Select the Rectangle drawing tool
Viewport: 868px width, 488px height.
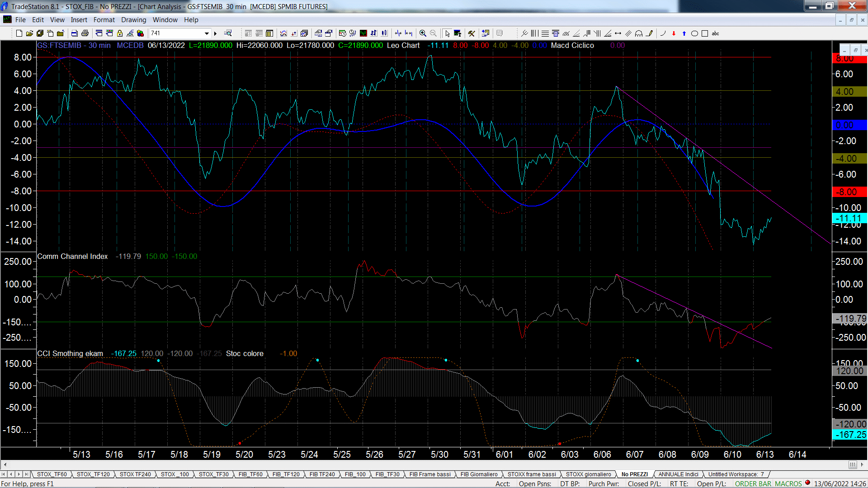click(705, 33)
